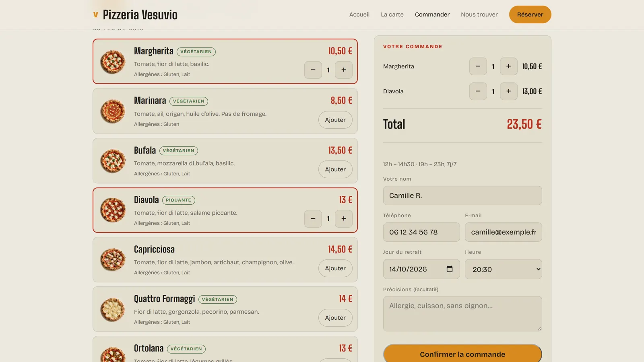Select Commander in the navigation

coord(432,14)
